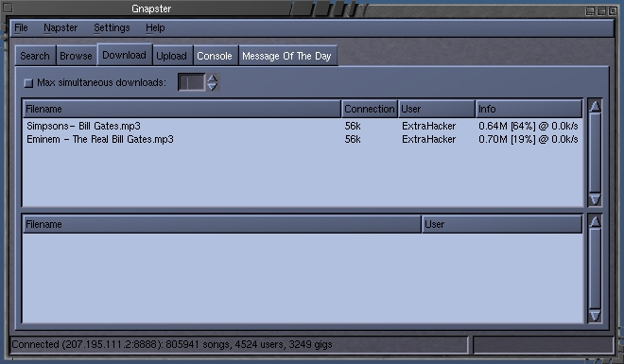624x364 pixels.
Task: Click down arrow of lower list scrollbar
Action: pos(595,316)
